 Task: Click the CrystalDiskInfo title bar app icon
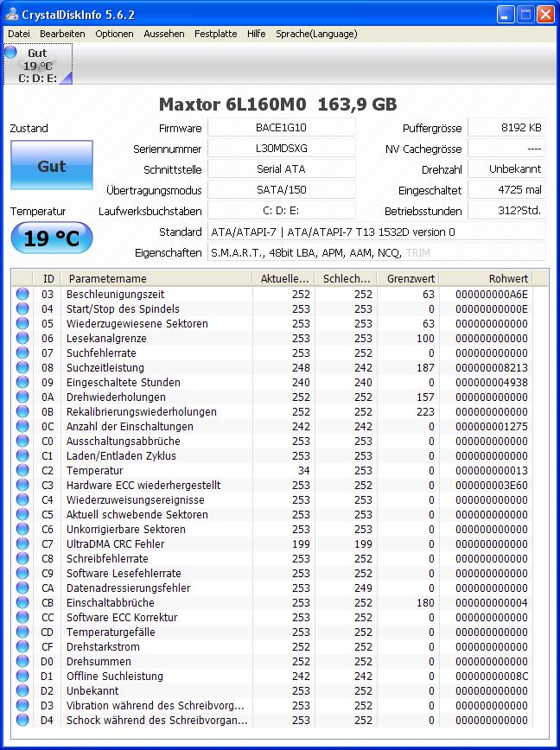pyautogui.click(x=11, y=15)
